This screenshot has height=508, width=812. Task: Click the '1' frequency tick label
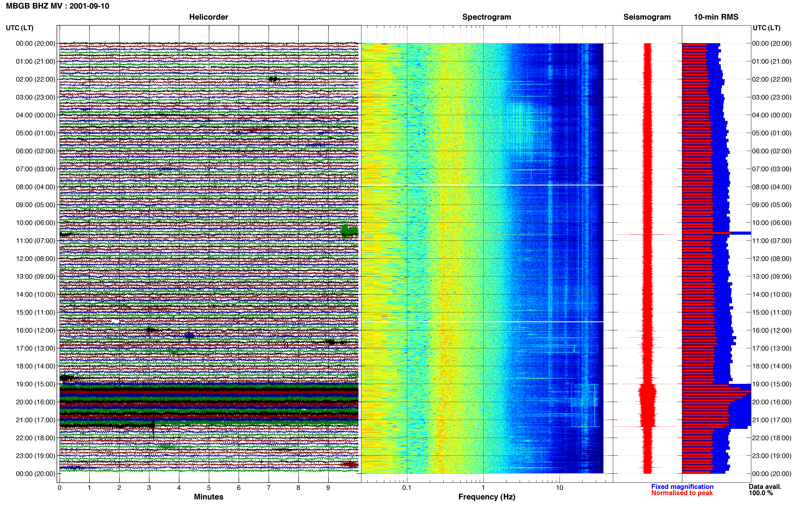(483, 488)
